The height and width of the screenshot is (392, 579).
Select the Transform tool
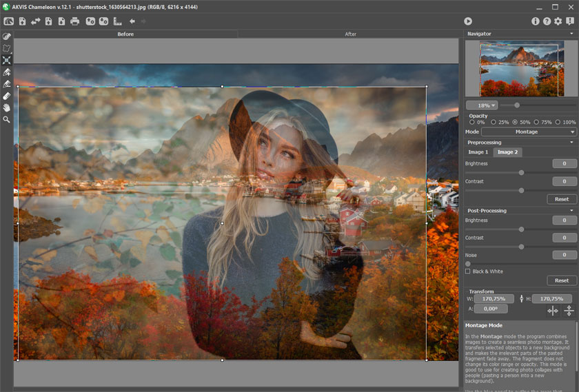(7, 60)
